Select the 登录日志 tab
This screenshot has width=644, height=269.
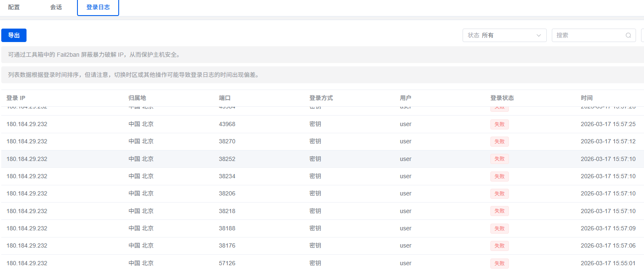coord(98,7)
